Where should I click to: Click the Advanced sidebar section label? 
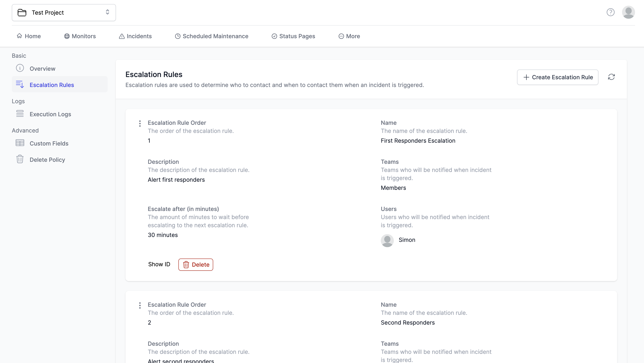coord(25,130)
